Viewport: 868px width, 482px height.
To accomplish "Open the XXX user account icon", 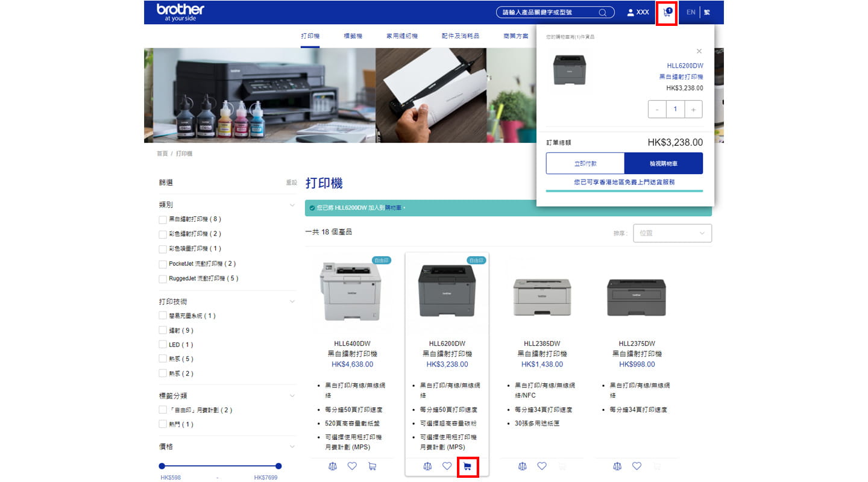I will (638, 12).
